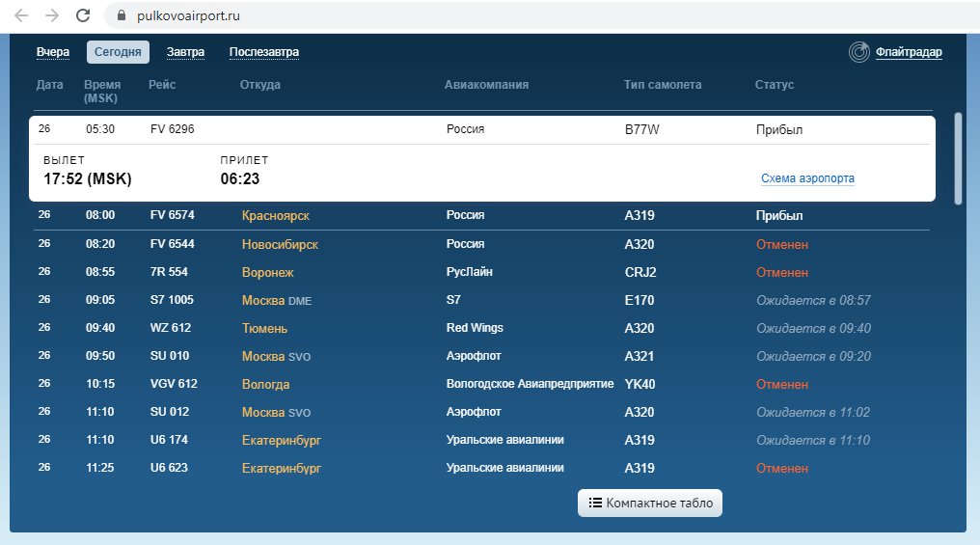This screenshot has height=545, width=980.
Task: Click Отменен status in 7R 554 row
Action: tap(782, 272)
